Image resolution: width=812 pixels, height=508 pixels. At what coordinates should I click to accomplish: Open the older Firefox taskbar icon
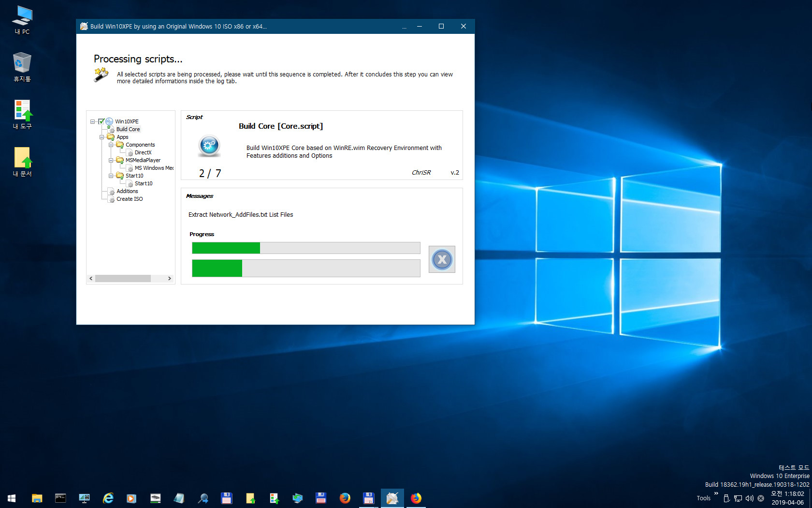(x=345, y=498)
